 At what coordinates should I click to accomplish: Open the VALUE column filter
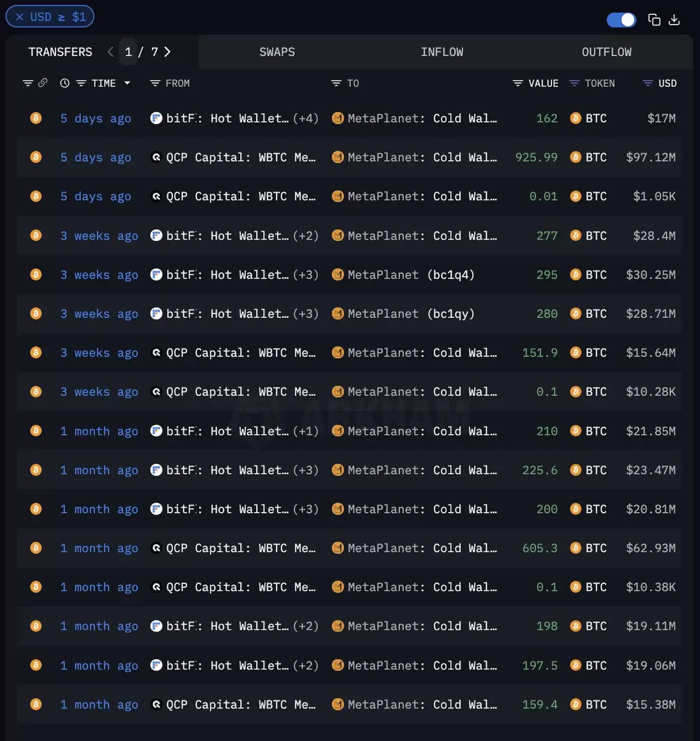click(x=518, y=83)
